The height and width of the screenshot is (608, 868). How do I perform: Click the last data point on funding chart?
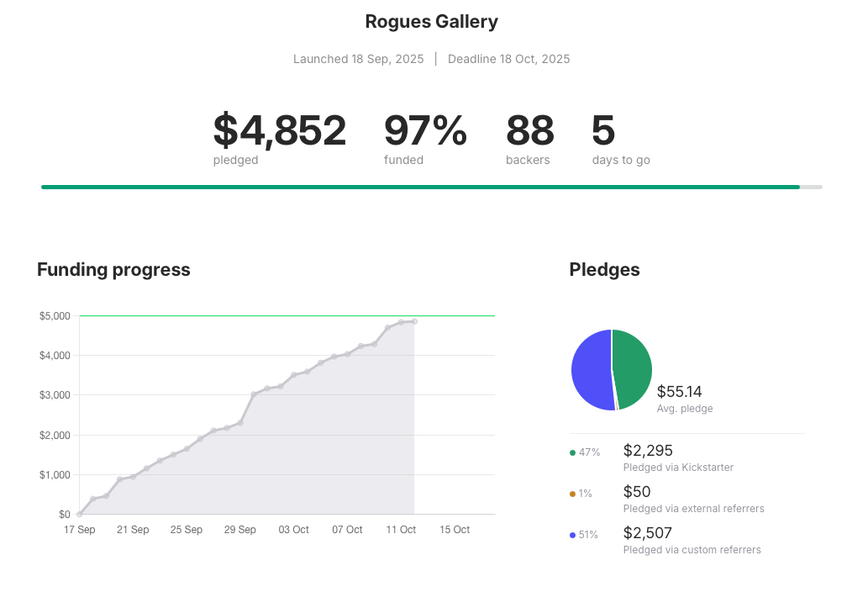point(414,321)
